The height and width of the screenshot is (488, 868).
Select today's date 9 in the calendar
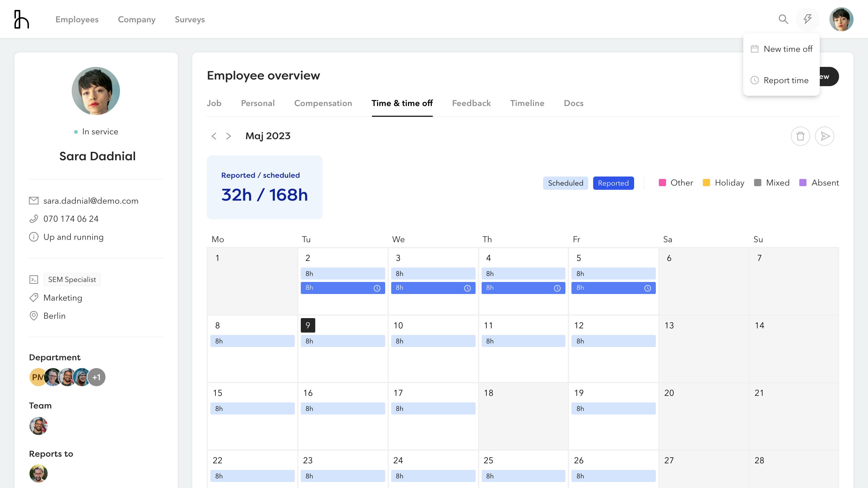pos(308,325)
